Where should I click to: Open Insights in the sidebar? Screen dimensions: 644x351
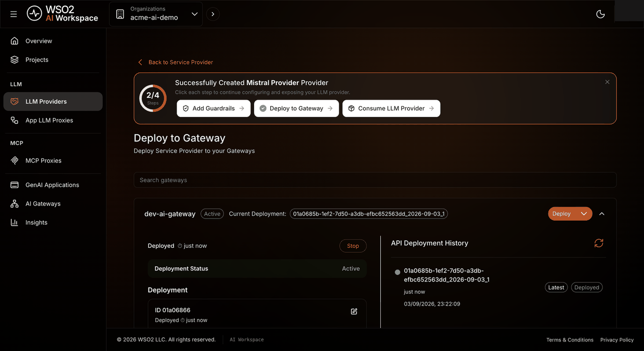53,222
